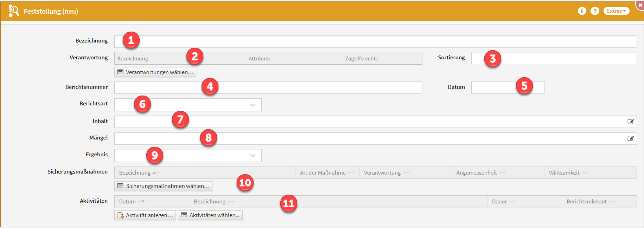Click edit icon in Mängel field
This screenshot has width=644, height=228.
click(x=630, y=138)
